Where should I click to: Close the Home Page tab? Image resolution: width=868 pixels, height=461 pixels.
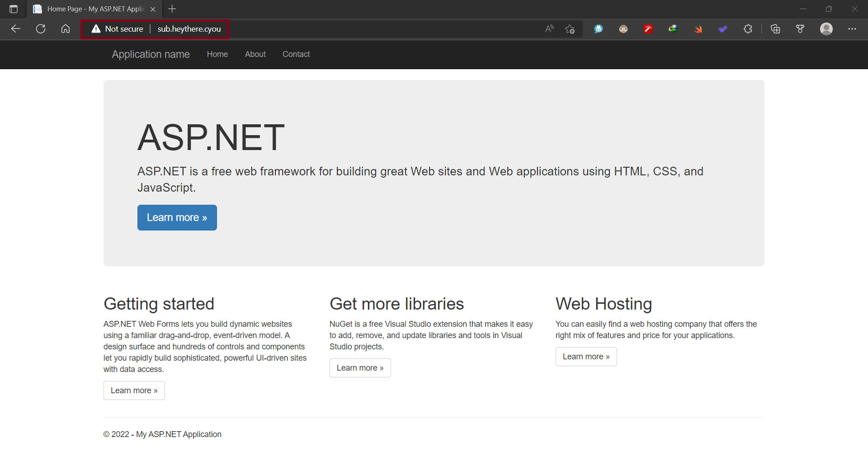[x=153, y=9]
